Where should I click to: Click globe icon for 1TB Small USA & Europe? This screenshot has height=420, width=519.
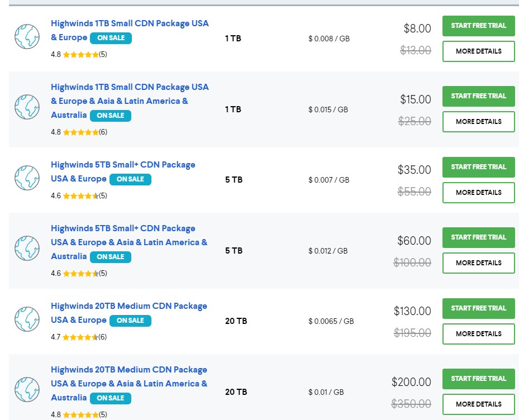(x=27, y=37)
